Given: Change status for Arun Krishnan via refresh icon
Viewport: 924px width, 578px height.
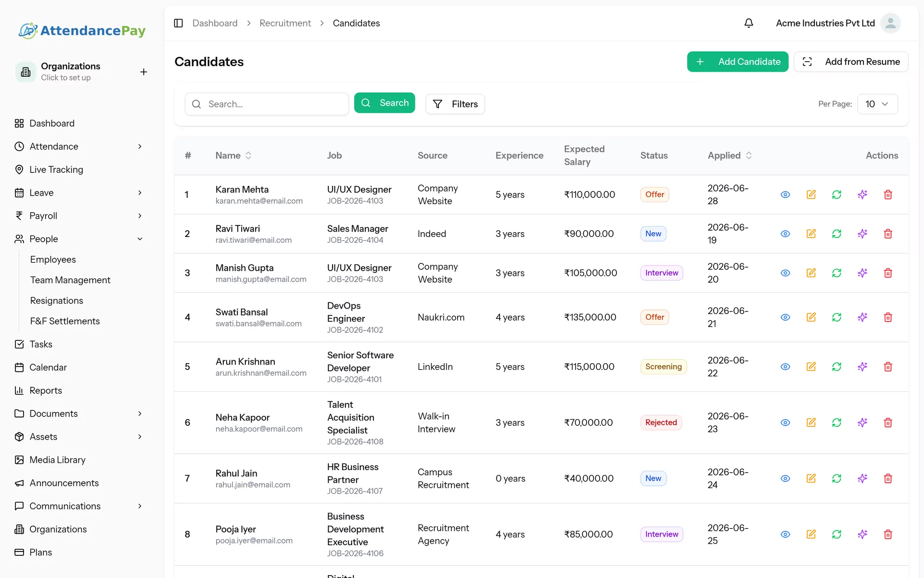Looking at the screenshot, I should click(837, 367).
